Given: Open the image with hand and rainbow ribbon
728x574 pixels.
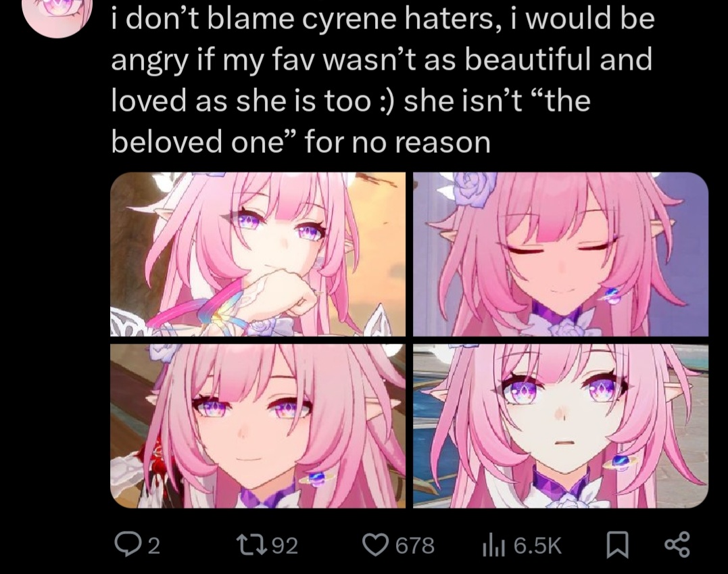Looking at the screenshot, I should click(x=258, y=254).
